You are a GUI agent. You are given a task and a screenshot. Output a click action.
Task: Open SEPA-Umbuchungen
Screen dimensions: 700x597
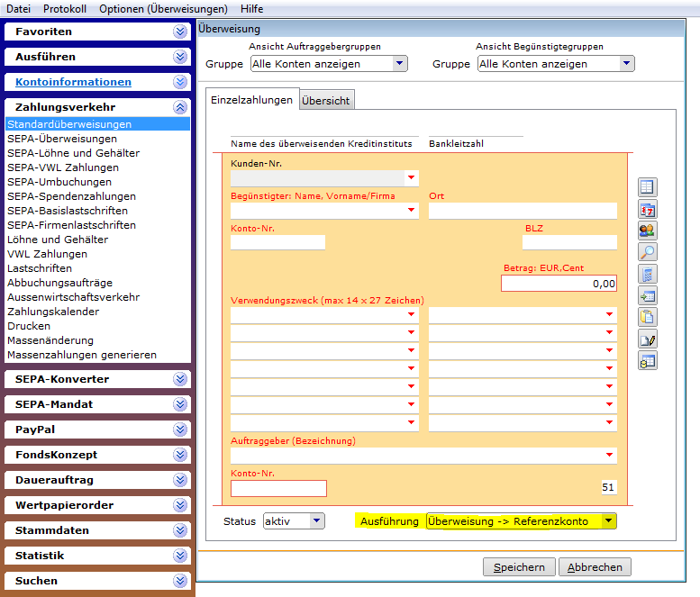[x=59, y=182]
